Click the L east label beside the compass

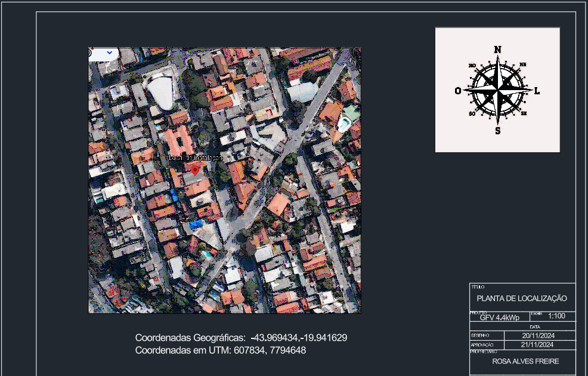537,91
